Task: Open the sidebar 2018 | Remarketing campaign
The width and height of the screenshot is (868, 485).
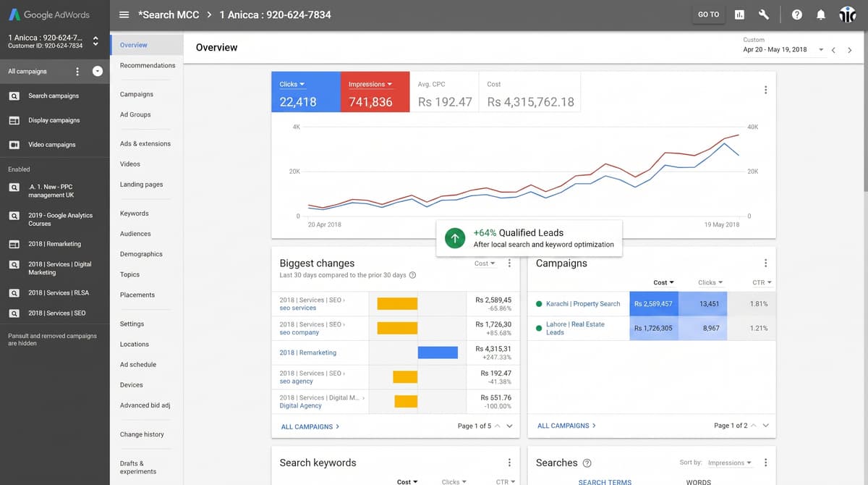Action: 55,244
